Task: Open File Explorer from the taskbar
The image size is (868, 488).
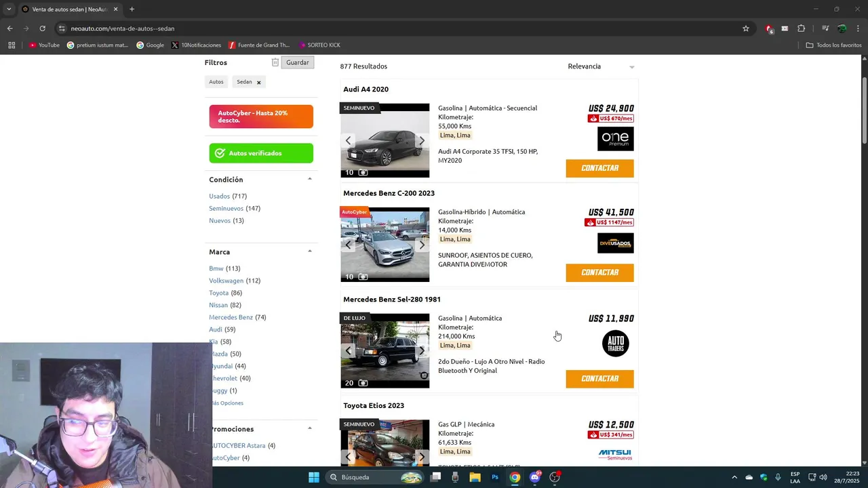Action: [x=475, y=477]
